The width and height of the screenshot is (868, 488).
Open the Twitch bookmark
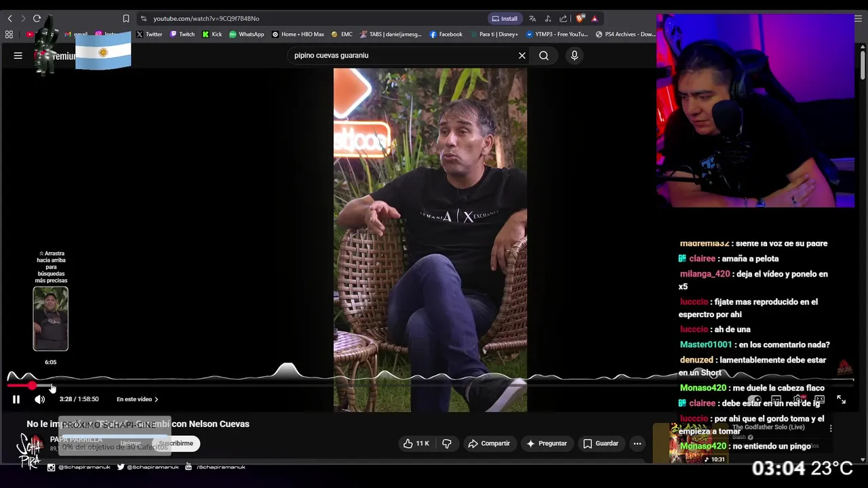click(x=182, y=34)
